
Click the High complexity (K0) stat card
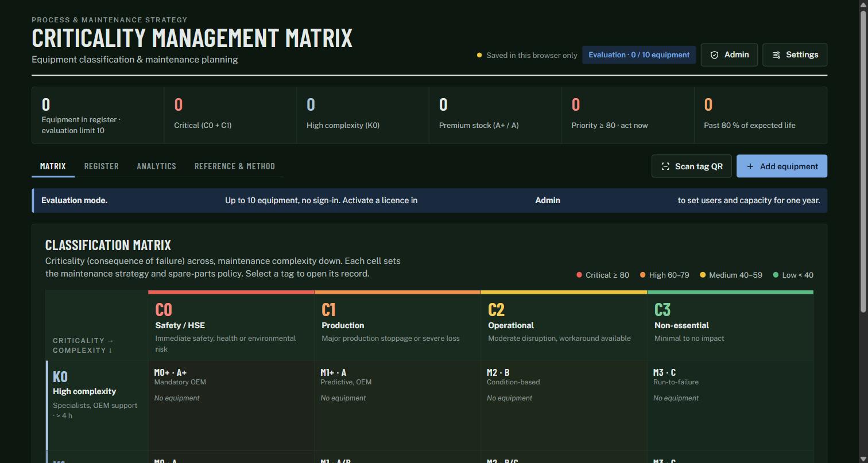(363, 115)
